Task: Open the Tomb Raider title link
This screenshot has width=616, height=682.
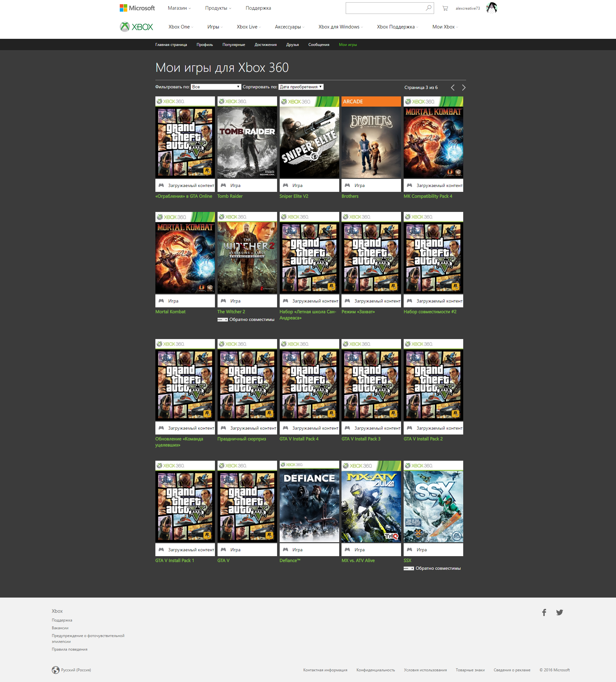Action: (x=230, y=196)
